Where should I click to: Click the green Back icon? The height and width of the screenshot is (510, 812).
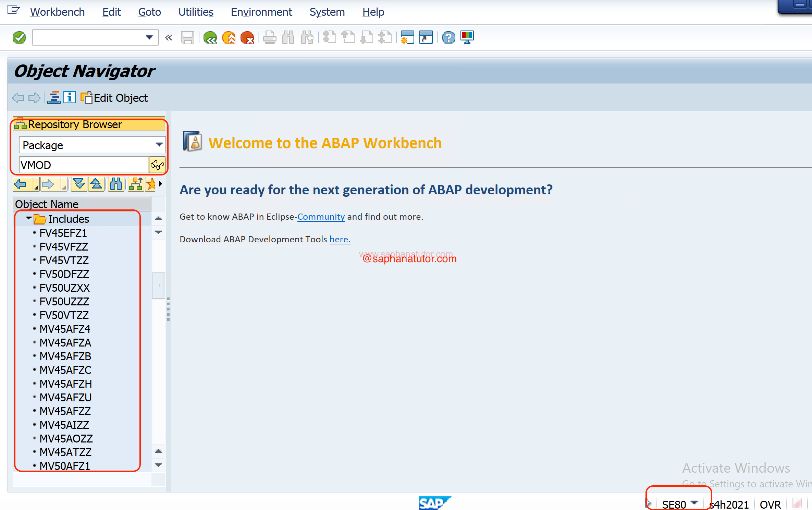click(210, 37)
